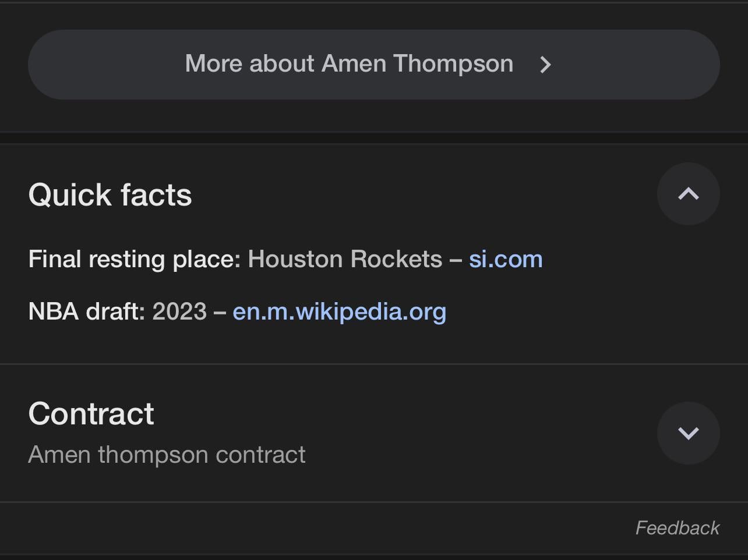Expand the Contract section chevron
The image size is (748, 560).
(688, 433)
